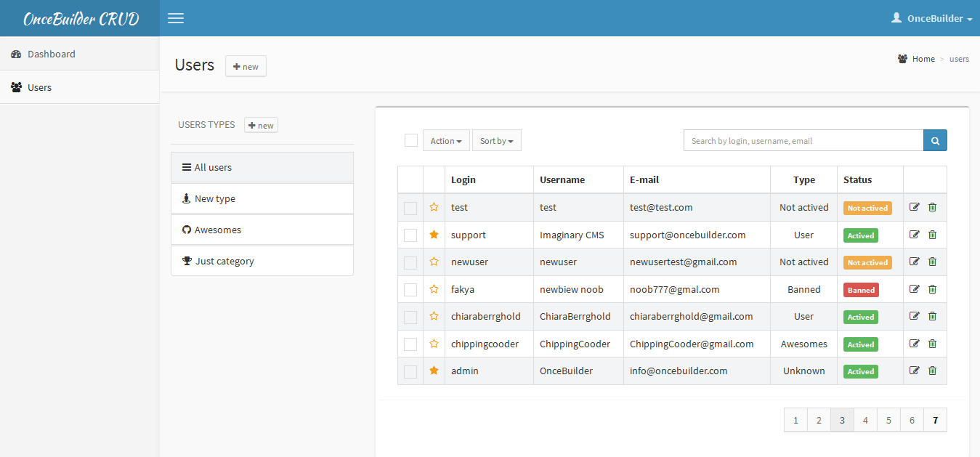Click the search magnifier button
The image size is (980, 457).
click(x=935, y=140)
